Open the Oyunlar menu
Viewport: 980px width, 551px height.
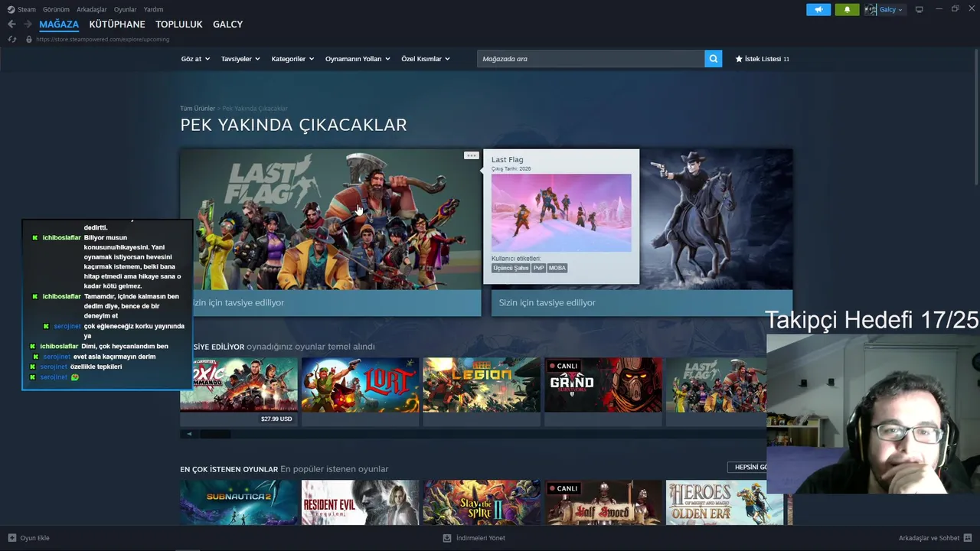[x=125, y=9]
